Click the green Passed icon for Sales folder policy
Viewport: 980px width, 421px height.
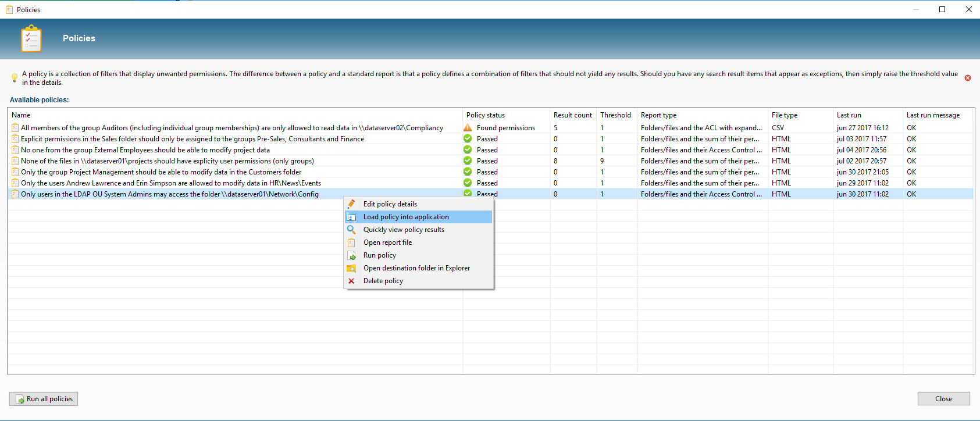(x=468, y=139)
